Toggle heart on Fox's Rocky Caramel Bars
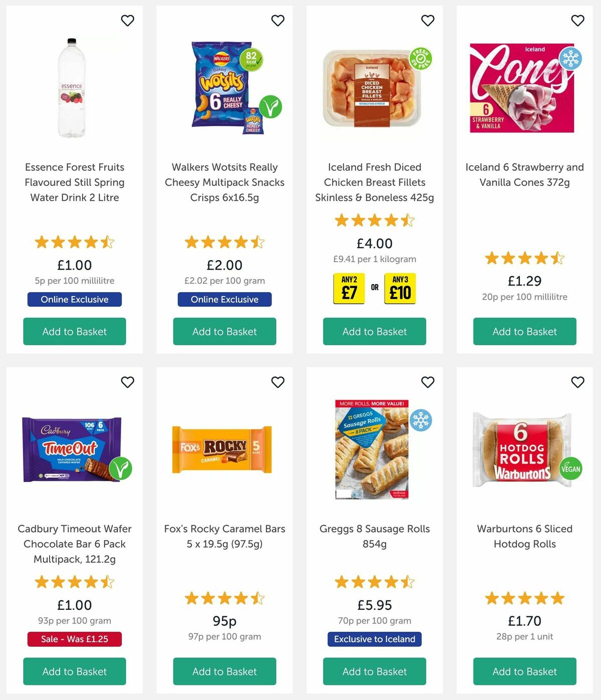This screenshot has width=601, height=700. 277,382
